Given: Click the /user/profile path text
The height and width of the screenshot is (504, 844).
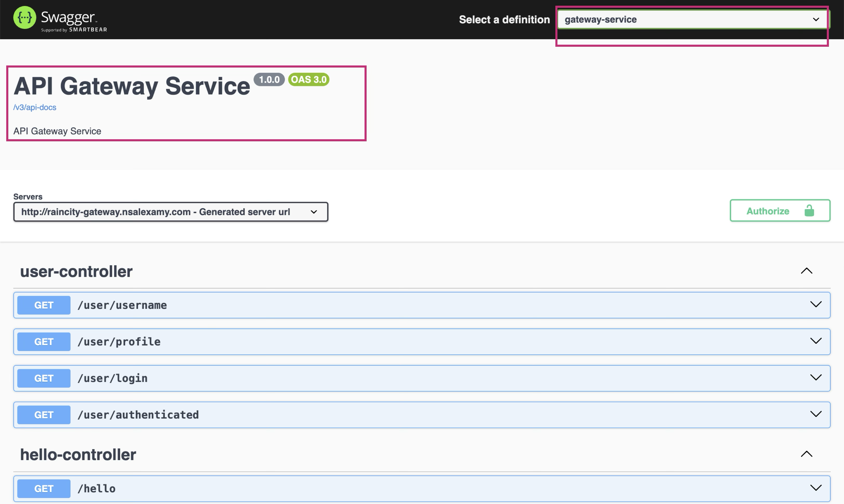Looking at the screenshot, I should (x=119, y=342).
